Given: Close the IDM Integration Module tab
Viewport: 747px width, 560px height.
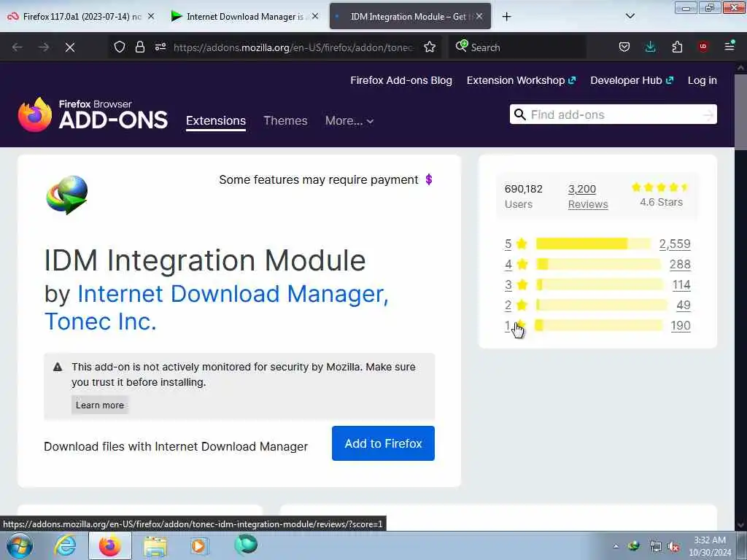Looking at the screenshot, I should [479, 16].
